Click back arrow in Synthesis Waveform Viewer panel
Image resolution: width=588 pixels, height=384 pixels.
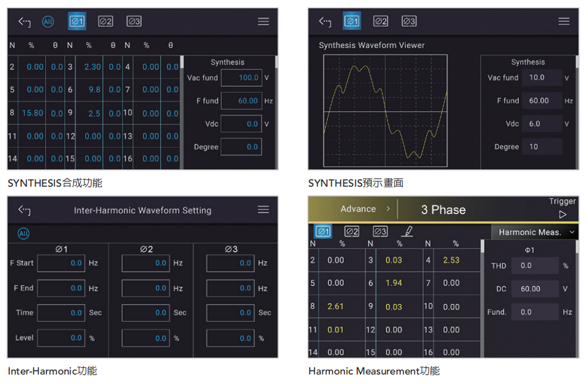(x=324, y=21)
